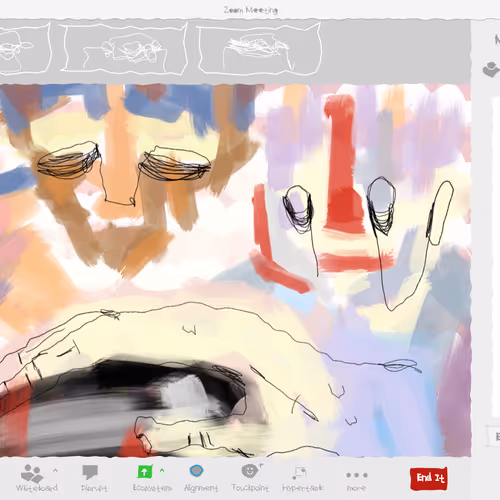The width and height of the screenshot is (500, 500).
Task: Click the white text area in side panel
Action: [x=496, y=257]
